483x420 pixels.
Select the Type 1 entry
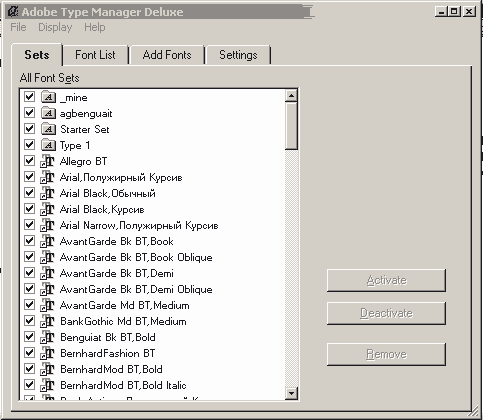click(75, 145)
